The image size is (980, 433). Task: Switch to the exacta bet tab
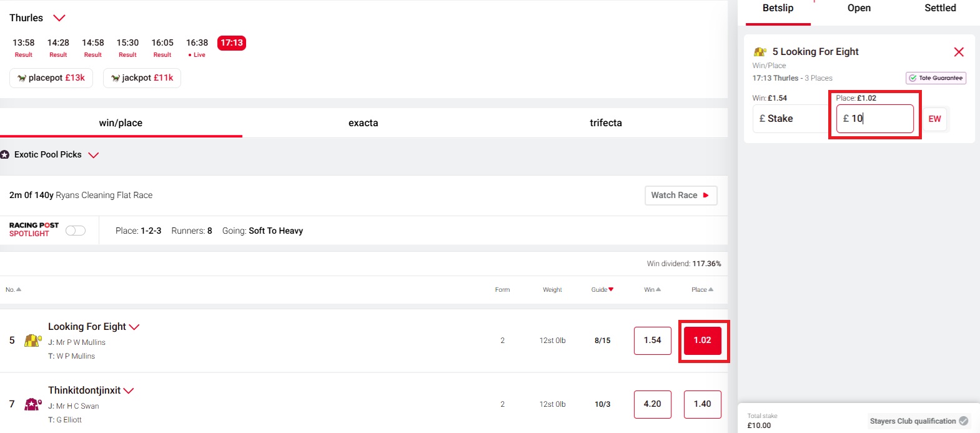[364, 122]
